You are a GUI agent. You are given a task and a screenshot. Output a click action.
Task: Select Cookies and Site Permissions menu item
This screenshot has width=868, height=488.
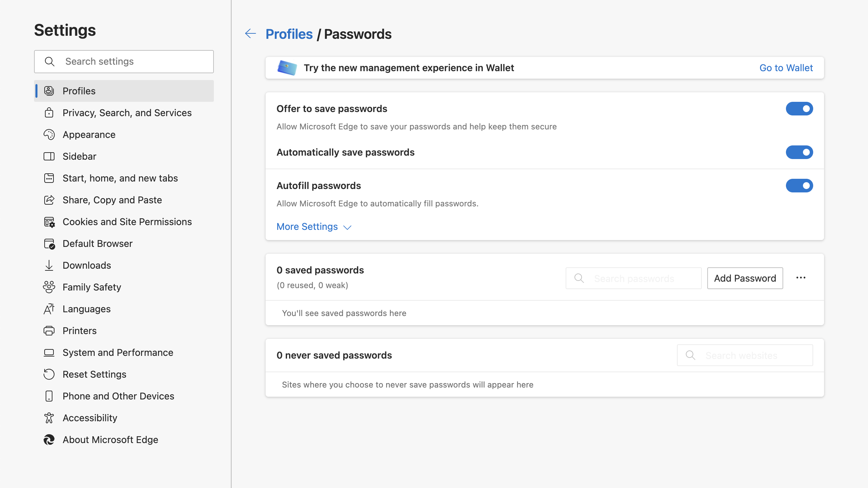point(127,222)
